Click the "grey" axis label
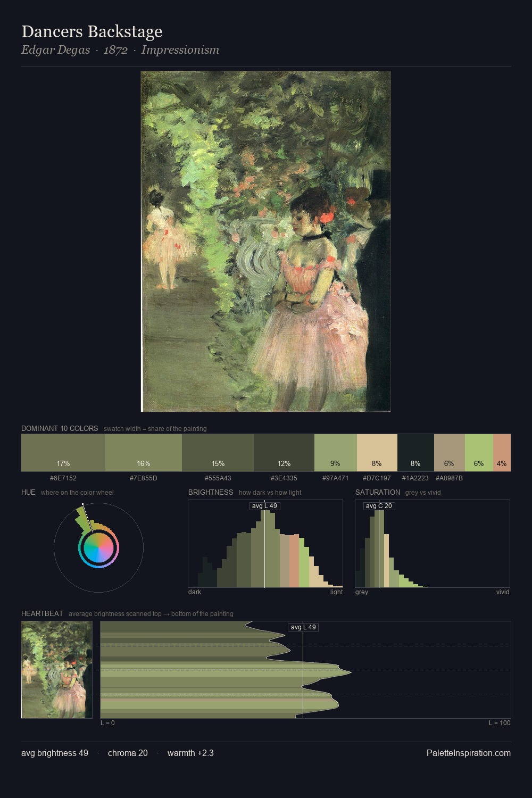Screen dimensions: 532x798 click(362, 592)
